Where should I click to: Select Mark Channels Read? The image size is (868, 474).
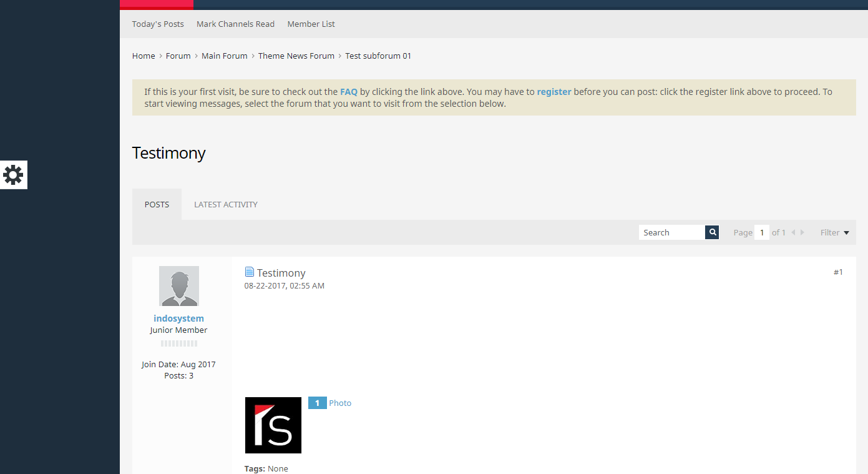235,24
